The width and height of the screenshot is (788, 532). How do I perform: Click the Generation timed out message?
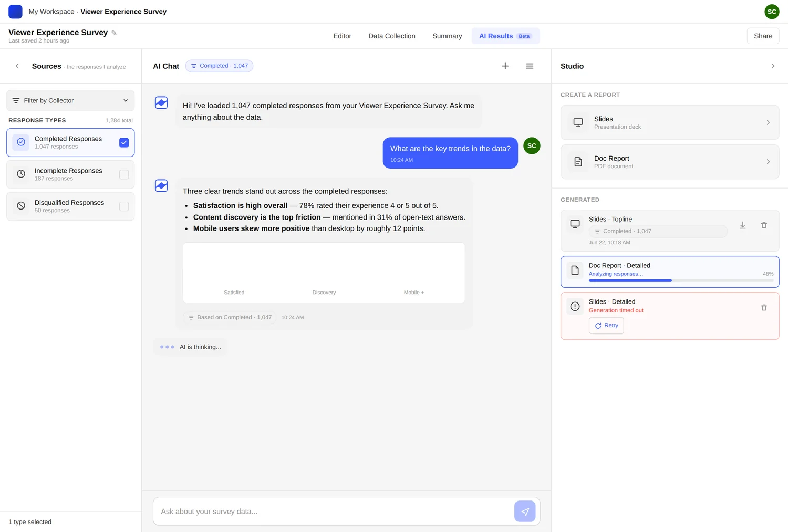[616, 310]
